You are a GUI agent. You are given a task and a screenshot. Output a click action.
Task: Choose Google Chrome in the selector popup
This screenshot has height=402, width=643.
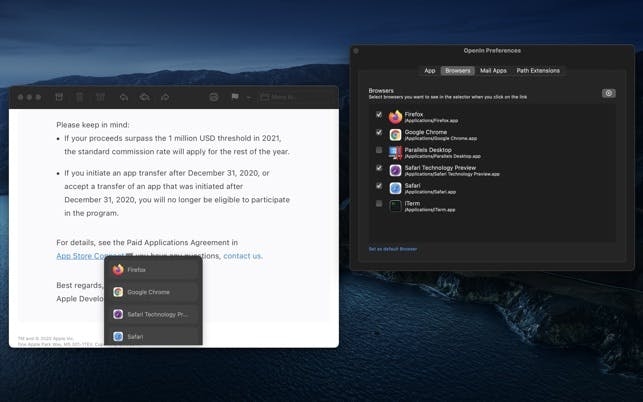pyautogui.click(x=153, y=292)
